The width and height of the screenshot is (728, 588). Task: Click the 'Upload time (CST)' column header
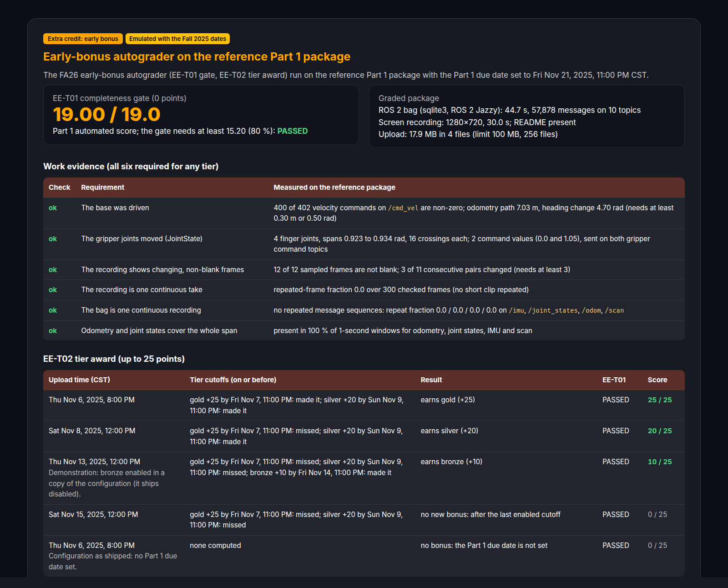coord(79,380)
